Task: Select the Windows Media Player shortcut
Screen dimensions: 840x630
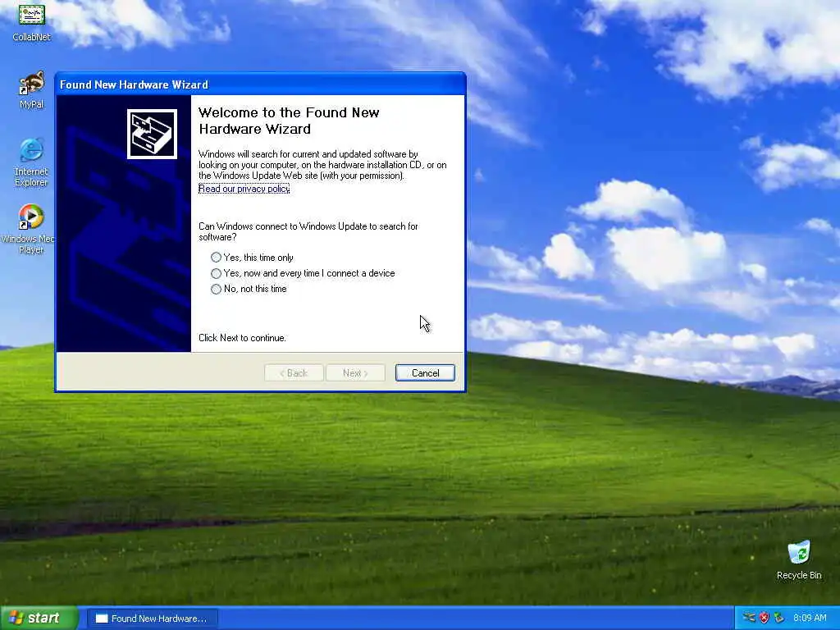Action: tap(30, 229)
